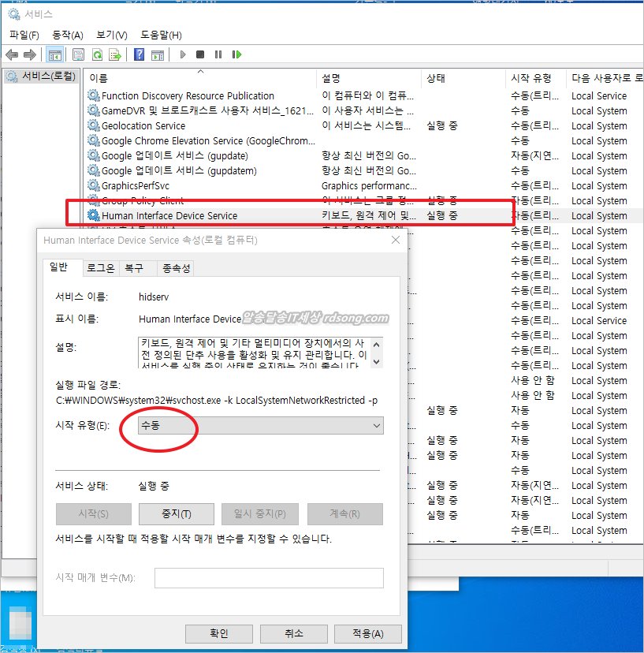The height and width of the screenshot is (653, 644).
Task: Click the 확인 button in the dialog
Action: [x=219, y=633]
